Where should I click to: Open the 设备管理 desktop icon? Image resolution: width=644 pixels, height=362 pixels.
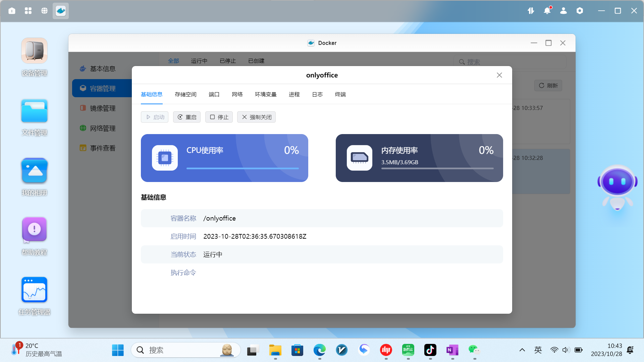tap(34, 51)
